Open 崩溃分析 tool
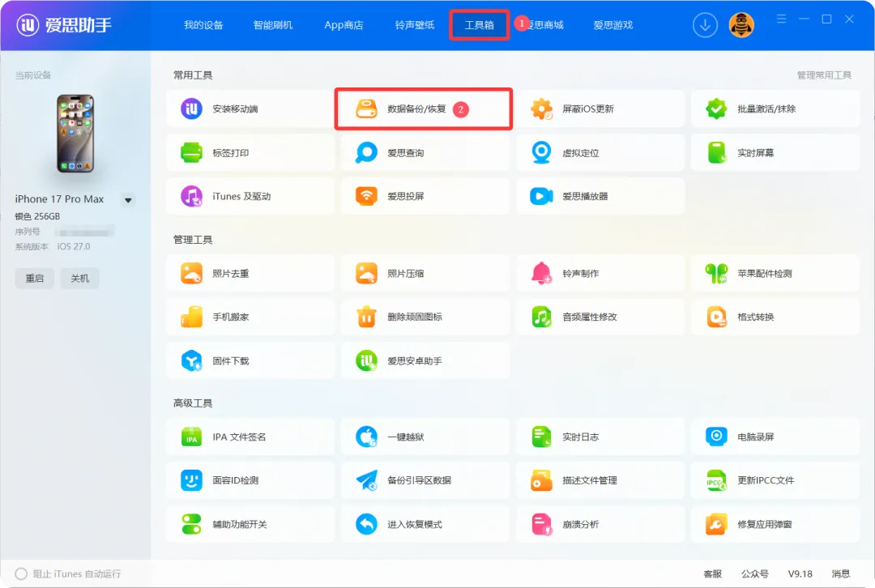This screenshot has width=875, height=588. pyautogui.click(x=600, y=524)
